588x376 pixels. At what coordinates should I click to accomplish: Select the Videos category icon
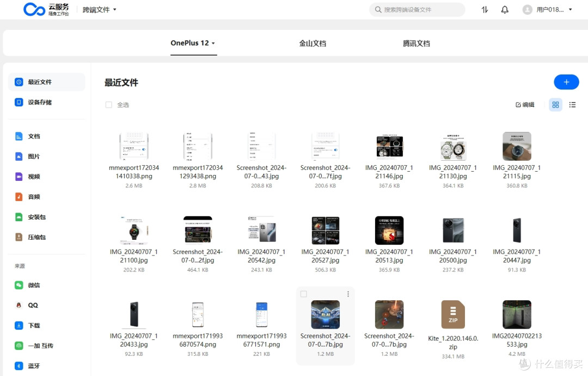point(19,177)
